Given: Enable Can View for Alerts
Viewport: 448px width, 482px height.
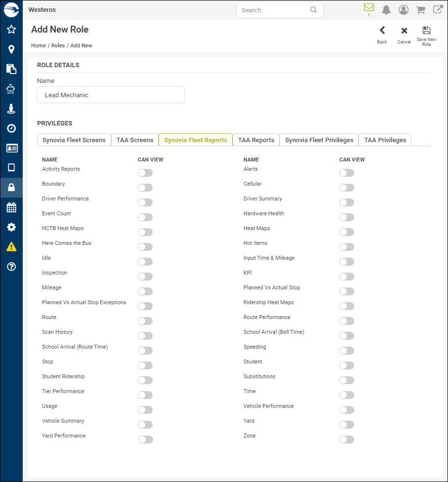Looking at the screenshot, I should (347, 173).
